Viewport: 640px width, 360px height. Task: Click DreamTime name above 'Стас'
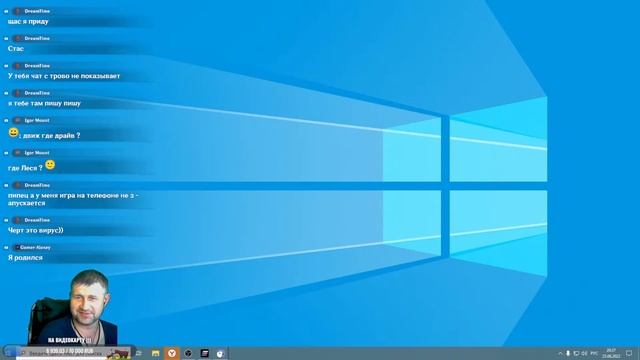point(37,38)
